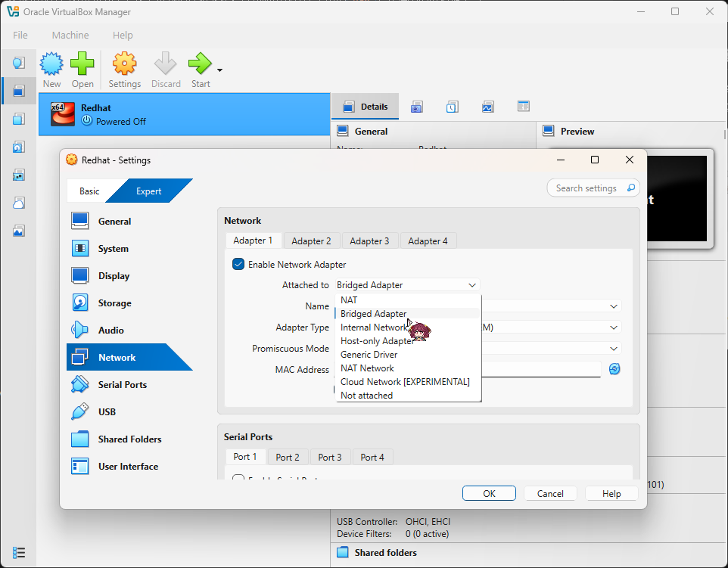Choose Not attached in the dropdown list
Viewport: 728px width, 568px height.
[x=366, y=396]
